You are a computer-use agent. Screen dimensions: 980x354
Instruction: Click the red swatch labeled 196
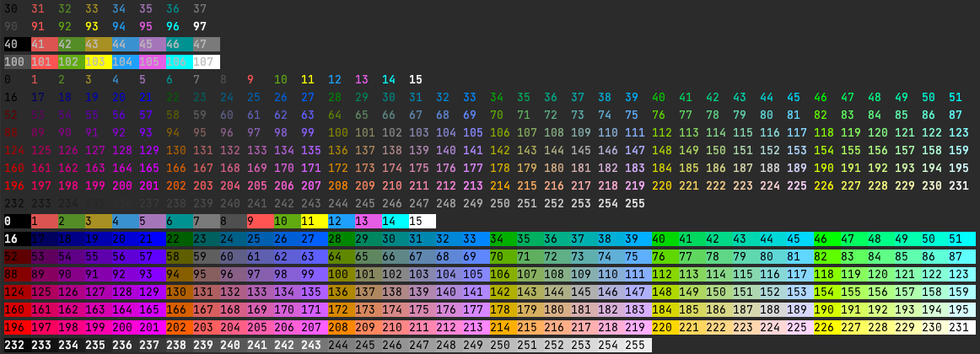pyautogui.click(x=18, y=327)
